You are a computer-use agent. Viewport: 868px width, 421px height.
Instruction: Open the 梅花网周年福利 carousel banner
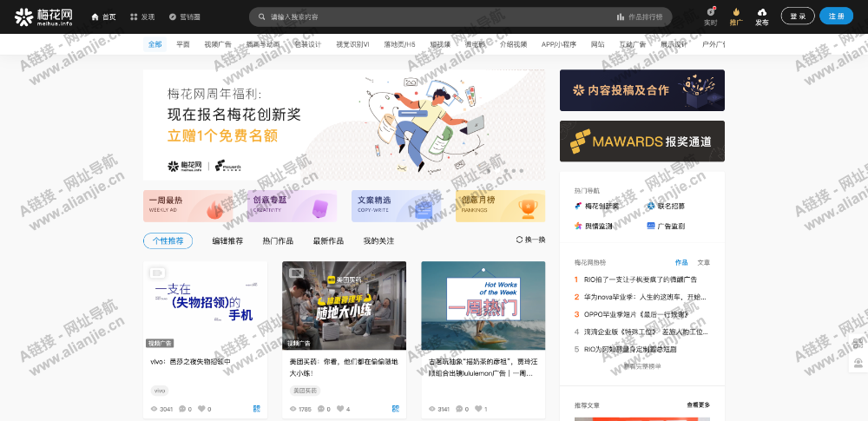(344, 125)
